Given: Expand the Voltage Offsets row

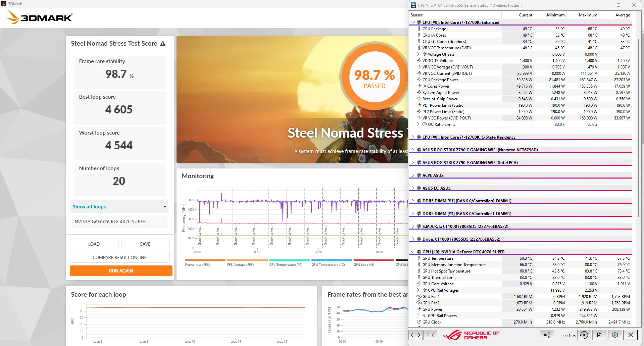Looking at the screenshot, I should pyautogui.click(x=418, y=54).
